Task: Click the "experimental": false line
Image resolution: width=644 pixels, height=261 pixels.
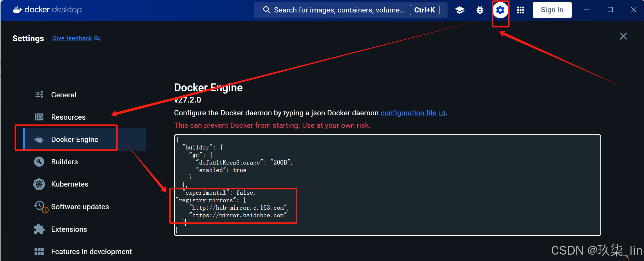Action: coord(219,193)
